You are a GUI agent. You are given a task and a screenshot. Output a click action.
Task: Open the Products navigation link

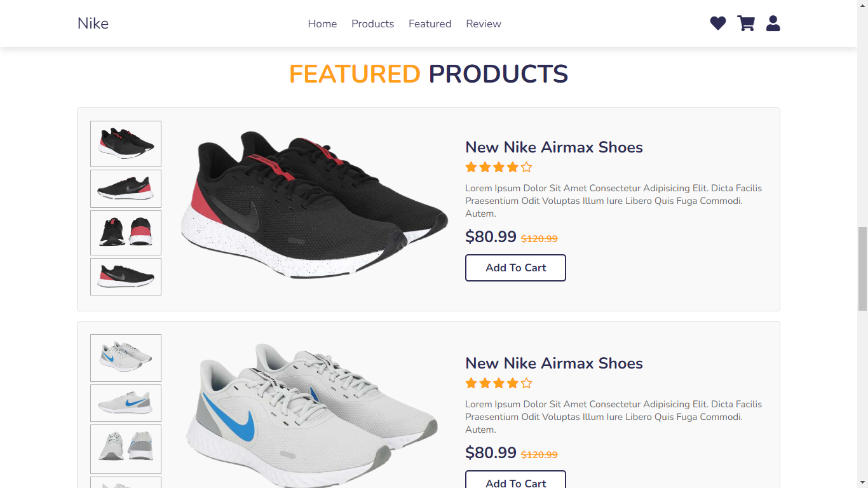pos(372,24)
